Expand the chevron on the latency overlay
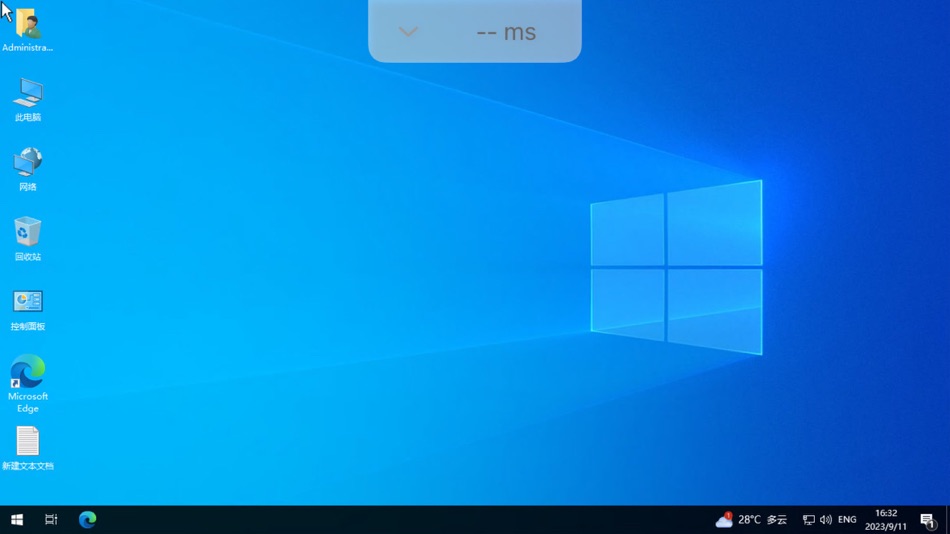This screenshot has height=534, width=950. pyautogui.click(x=408, y=32)
